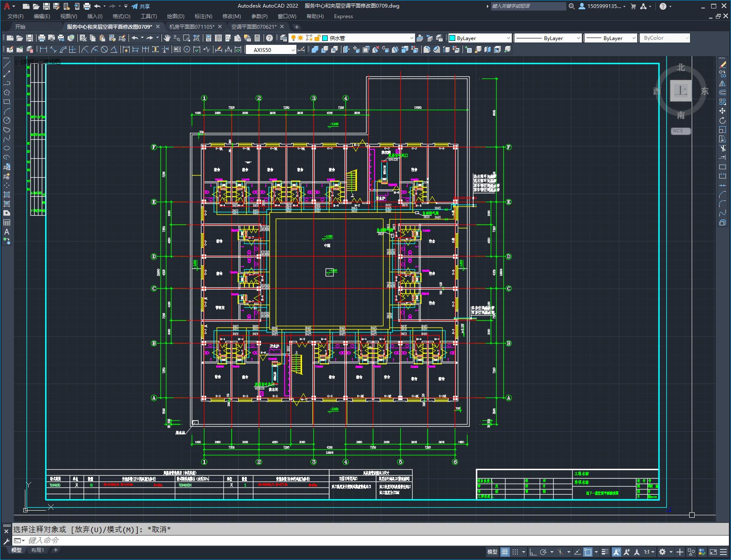The image size is (731, 560).
Task: Open the Layer Properties Manager icon
Action: pos(283,38)
